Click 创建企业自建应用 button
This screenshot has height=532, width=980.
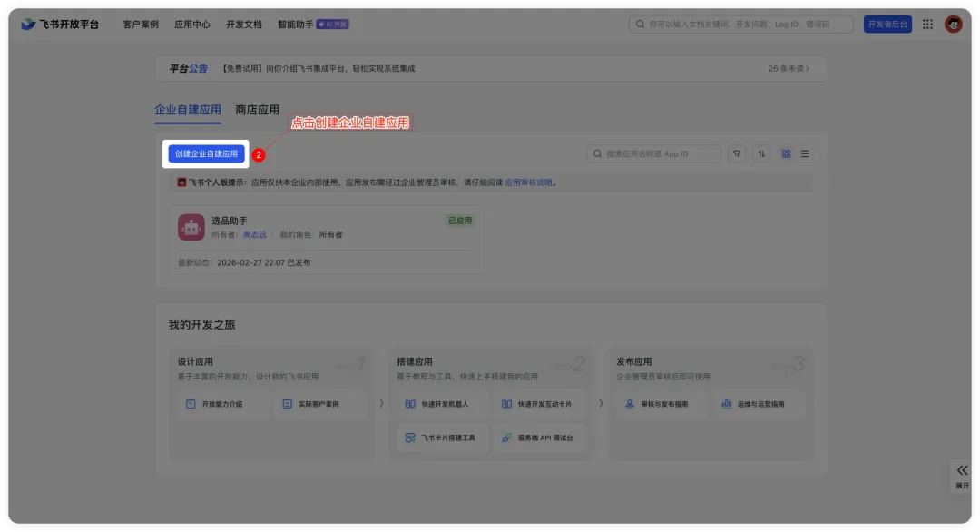[x=206, y=153]
